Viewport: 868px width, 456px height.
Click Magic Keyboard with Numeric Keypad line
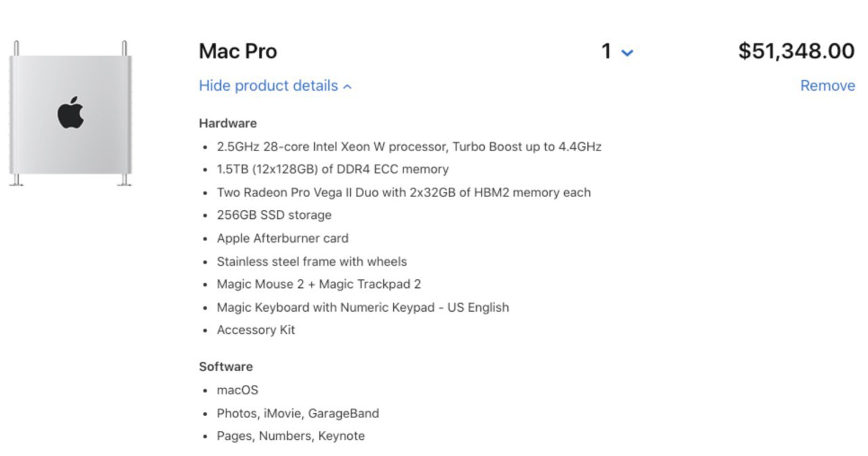tap(363, 308)
